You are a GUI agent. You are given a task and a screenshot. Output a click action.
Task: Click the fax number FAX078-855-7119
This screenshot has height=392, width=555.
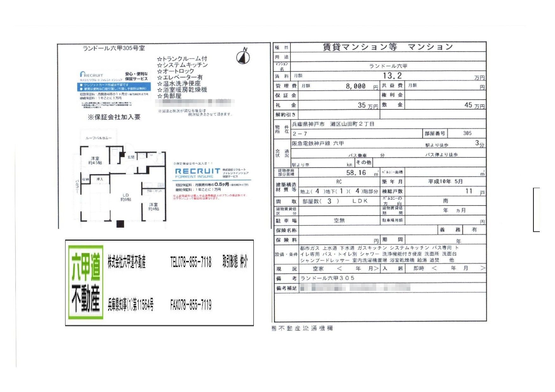(191, 305)
